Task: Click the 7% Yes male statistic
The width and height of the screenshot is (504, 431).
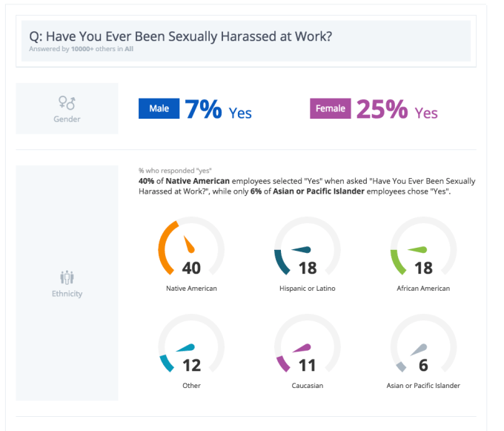Action: [x=218, y=110]
